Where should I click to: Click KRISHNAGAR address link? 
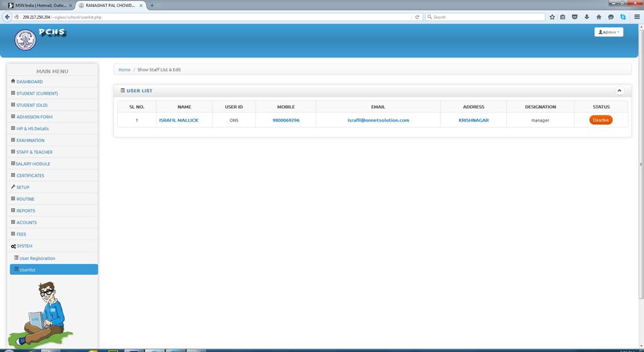point(473,120)
